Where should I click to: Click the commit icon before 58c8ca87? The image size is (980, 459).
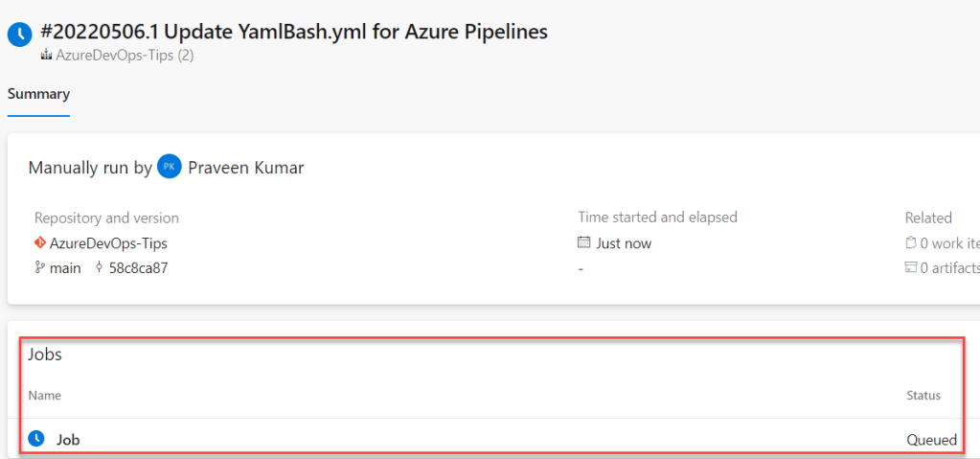[x=100, y=268]
